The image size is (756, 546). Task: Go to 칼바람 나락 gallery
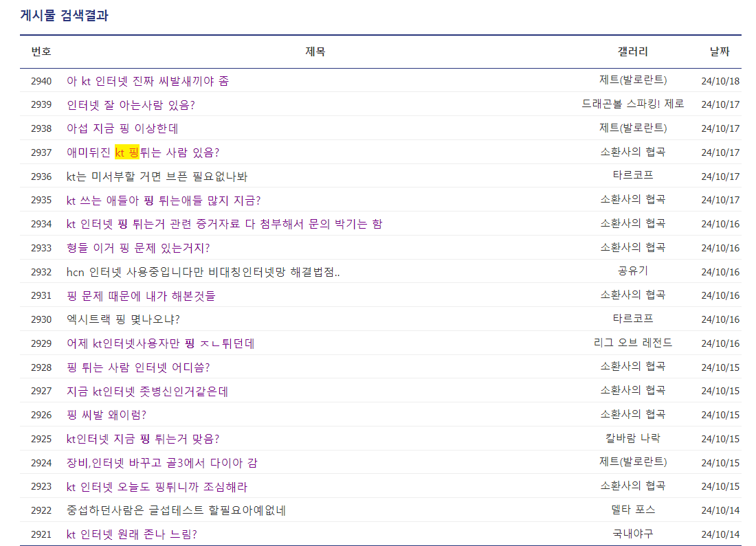[632, 437]
